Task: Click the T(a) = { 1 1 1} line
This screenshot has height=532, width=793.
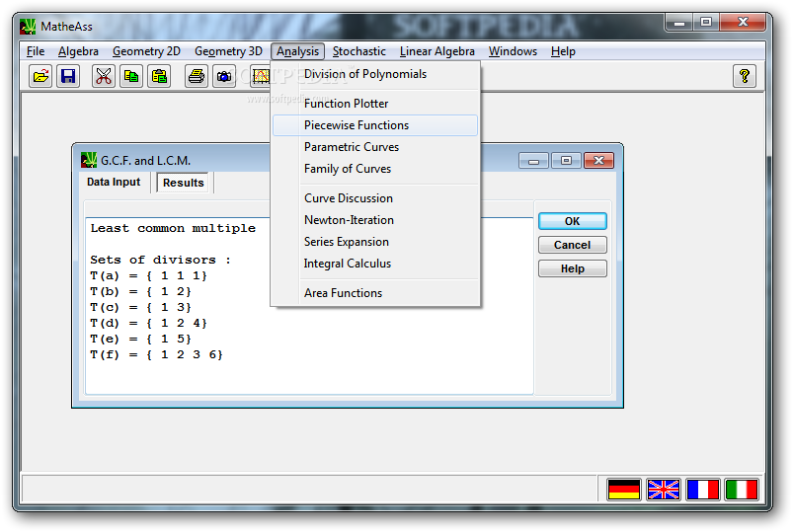Action: point(149,276)
